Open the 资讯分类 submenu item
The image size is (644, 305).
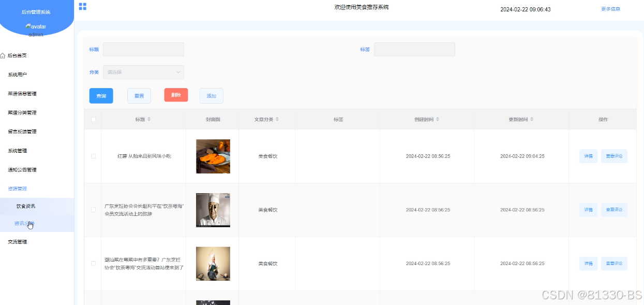pos(37,224)
